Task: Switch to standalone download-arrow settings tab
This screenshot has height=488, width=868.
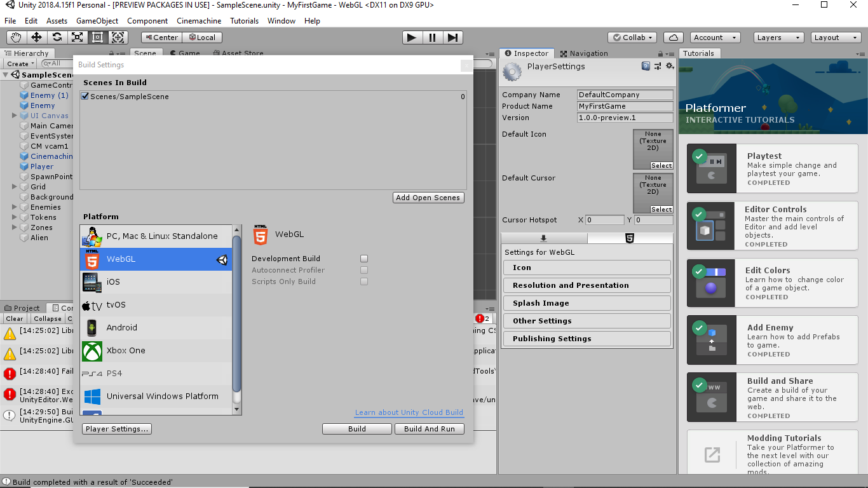Action: (543, 238)
